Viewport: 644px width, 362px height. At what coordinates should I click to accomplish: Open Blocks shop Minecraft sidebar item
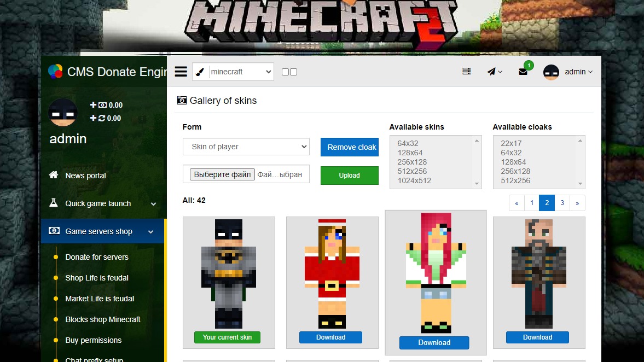click(103, 319)
